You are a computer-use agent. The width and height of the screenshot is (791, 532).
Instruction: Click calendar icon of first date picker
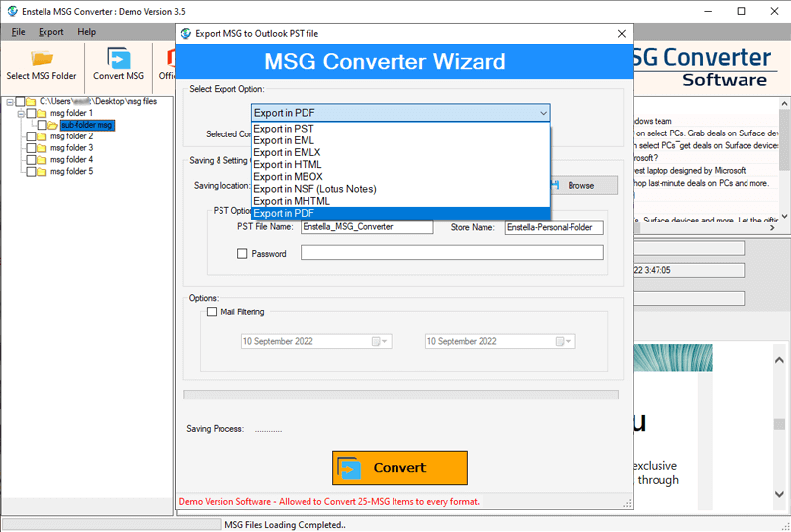376,342
